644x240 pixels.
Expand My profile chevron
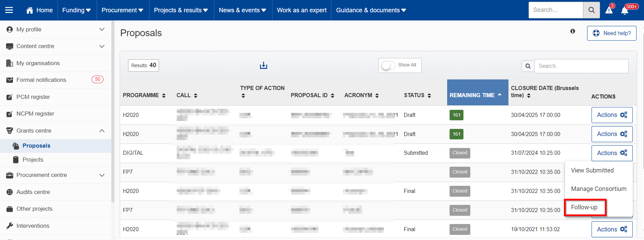click(x=102, y=29)
